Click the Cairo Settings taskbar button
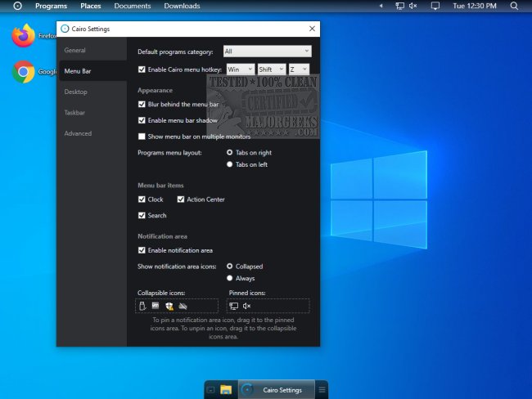 (x=276, y=389)
